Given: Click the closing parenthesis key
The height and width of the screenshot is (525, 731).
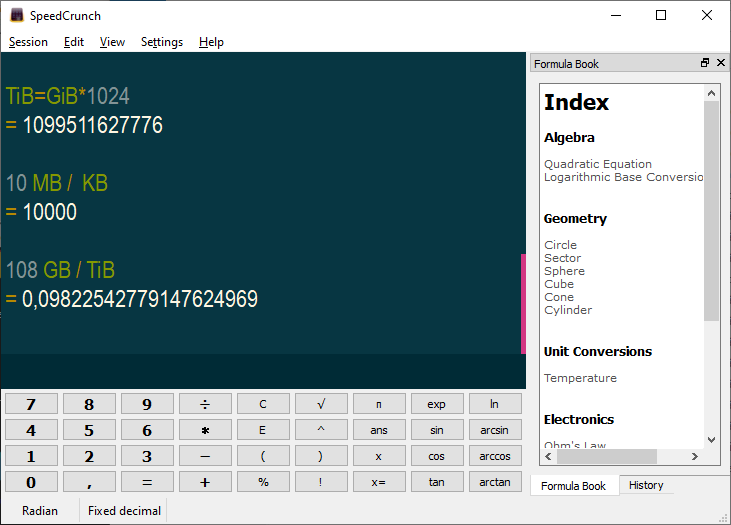Looking at the screenshot, I should tap(321, 456).
